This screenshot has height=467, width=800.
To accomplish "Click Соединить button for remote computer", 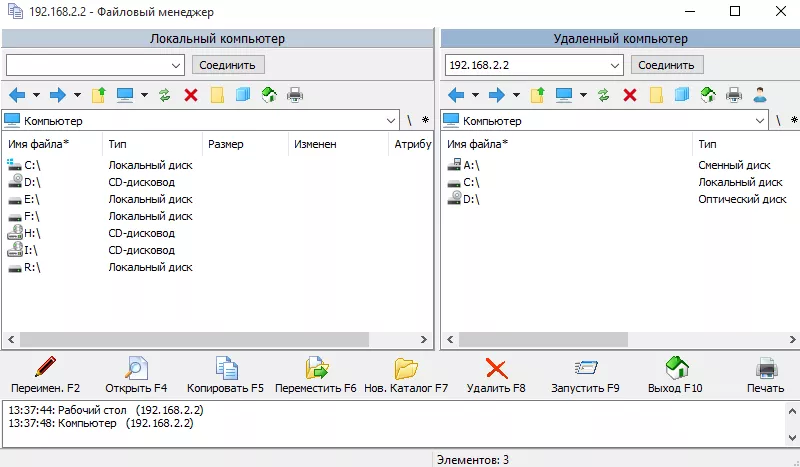I will [x=666, y=65].
